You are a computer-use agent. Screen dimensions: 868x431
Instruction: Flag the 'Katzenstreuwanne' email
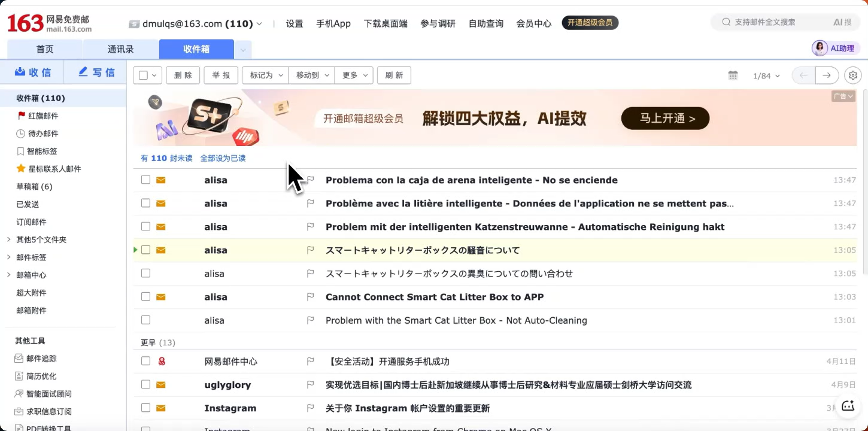pos(310,226)
